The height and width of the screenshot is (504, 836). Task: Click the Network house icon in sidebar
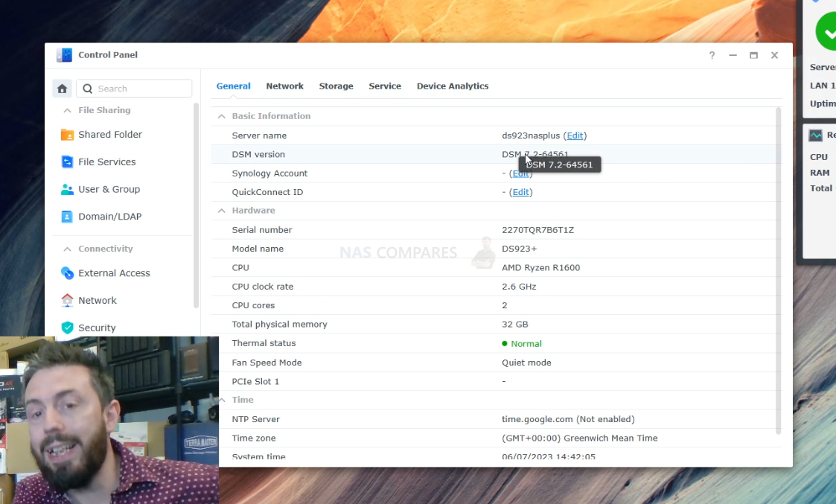click(x=67, y=300)
